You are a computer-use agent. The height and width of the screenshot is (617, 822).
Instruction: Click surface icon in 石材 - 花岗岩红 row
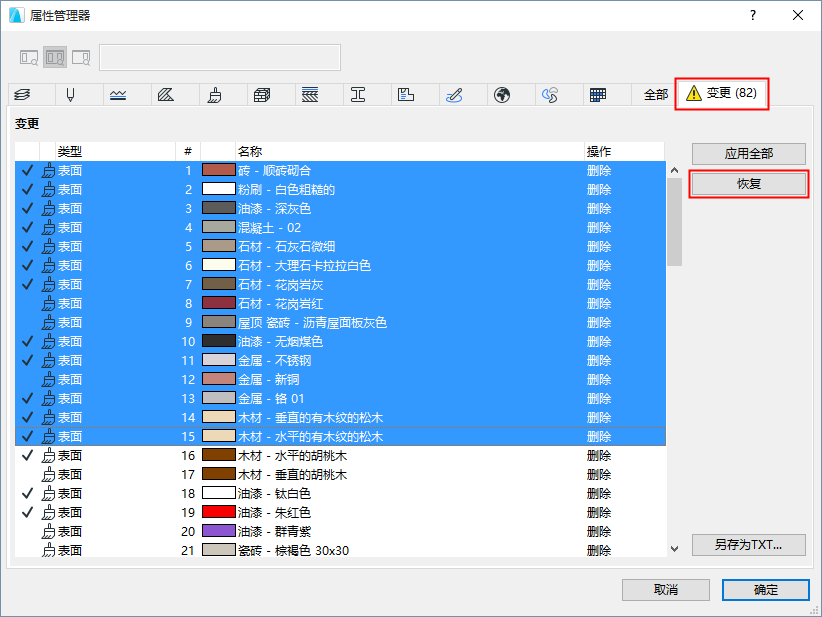[48, 304]
